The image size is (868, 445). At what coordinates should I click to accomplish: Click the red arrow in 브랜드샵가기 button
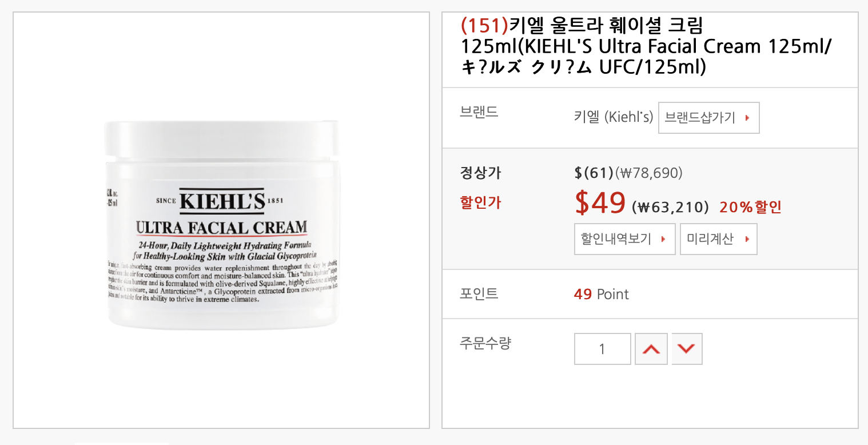tap(747, 118)
